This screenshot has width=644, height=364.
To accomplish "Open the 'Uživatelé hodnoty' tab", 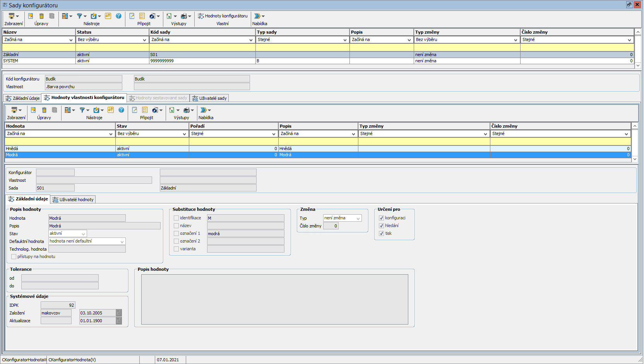I will (x=73, y=200).
